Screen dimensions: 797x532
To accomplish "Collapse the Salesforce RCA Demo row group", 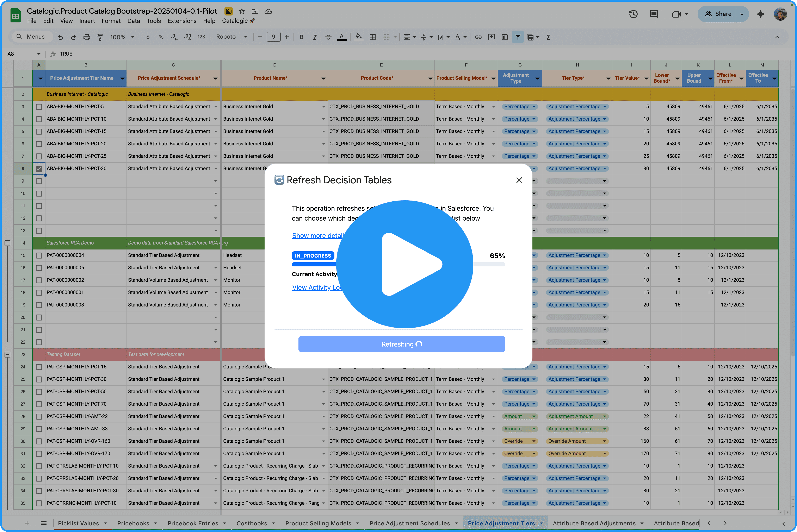I will (x=7, y=243).
